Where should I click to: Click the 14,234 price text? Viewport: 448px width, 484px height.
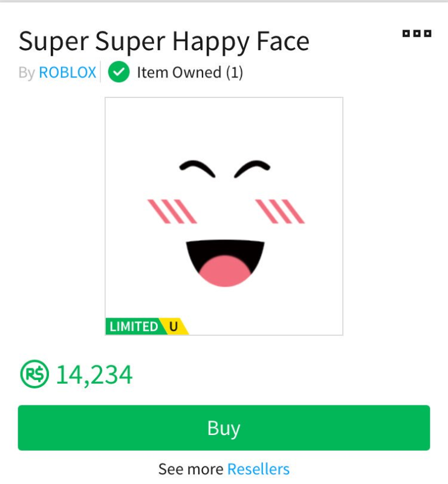pyautogui.click(x=94, y=375)
